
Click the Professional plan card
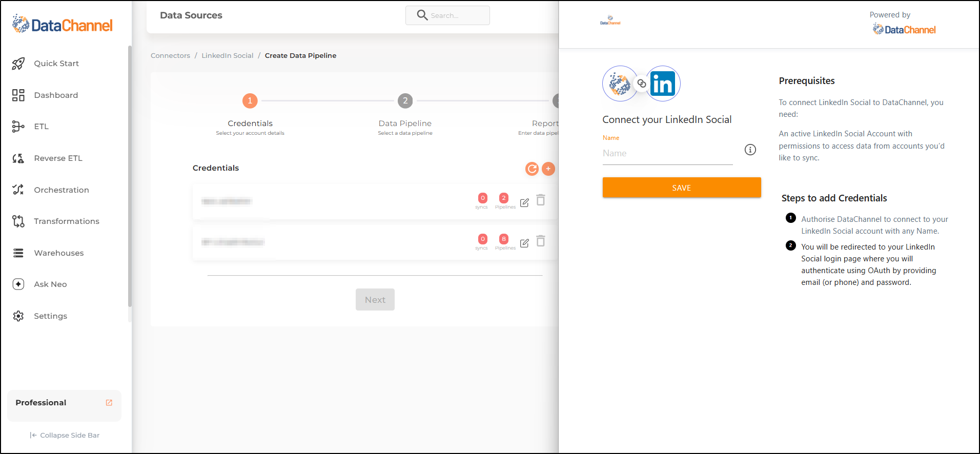[x=64, y=406]
